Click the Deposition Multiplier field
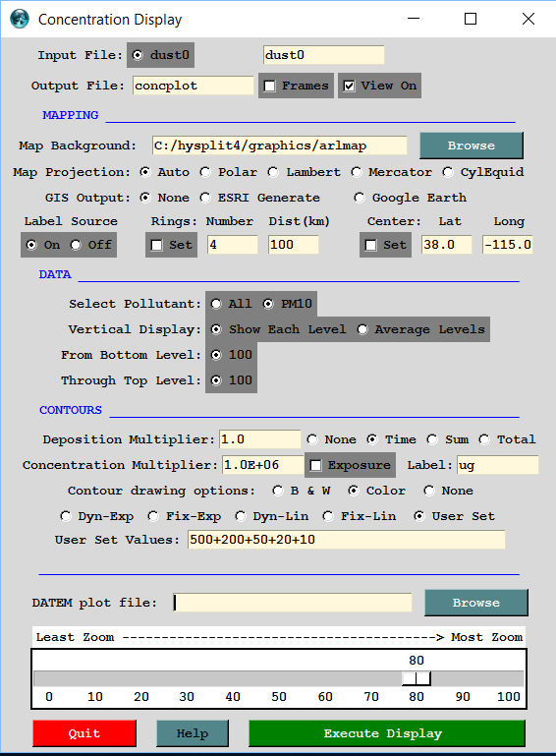The height and width of the screenshot is (756, 556). pos(259,439)
